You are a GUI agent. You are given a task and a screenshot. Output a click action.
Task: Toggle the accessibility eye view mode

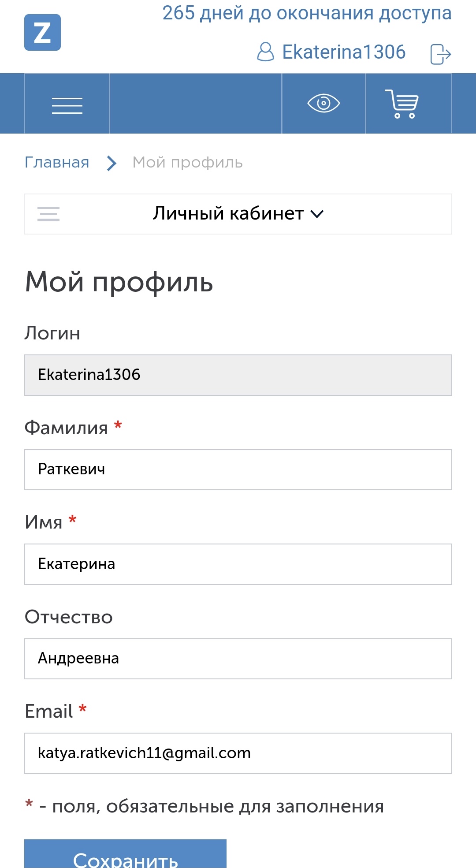[x=324, y=104]
